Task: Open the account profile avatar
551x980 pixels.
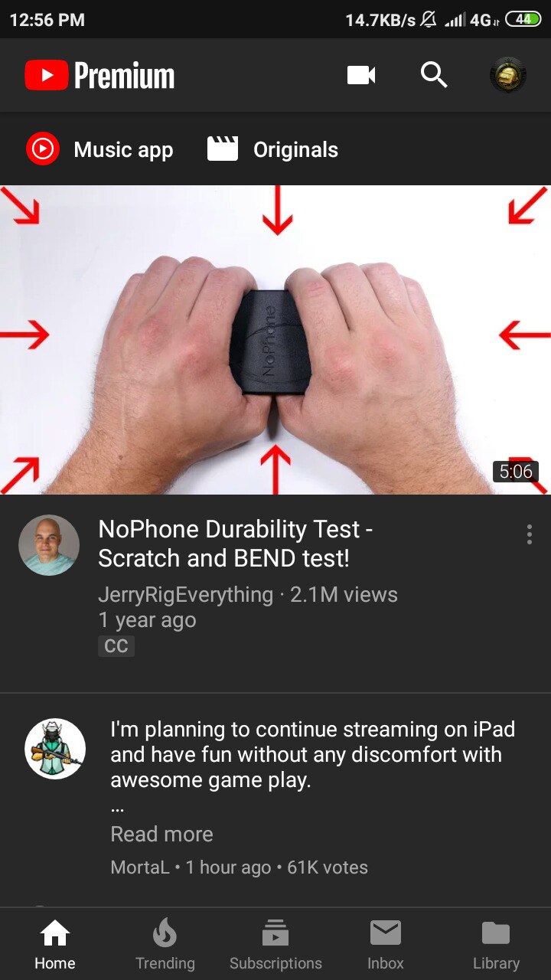Action: coord(508,75)
